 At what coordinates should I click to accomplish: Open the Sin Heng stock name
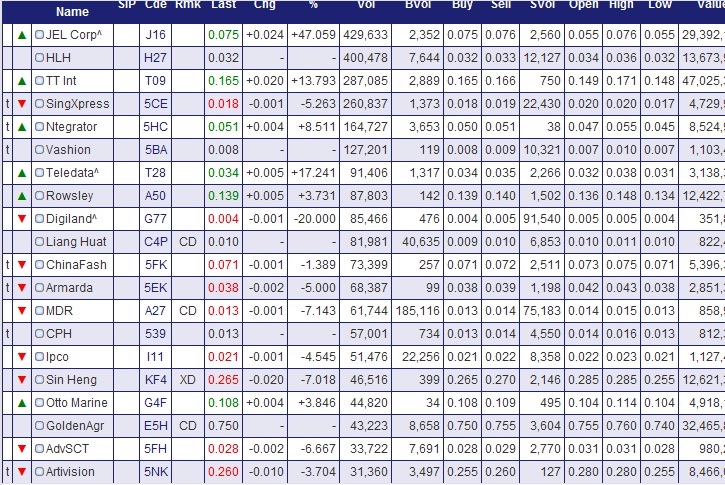coord(72,380)
